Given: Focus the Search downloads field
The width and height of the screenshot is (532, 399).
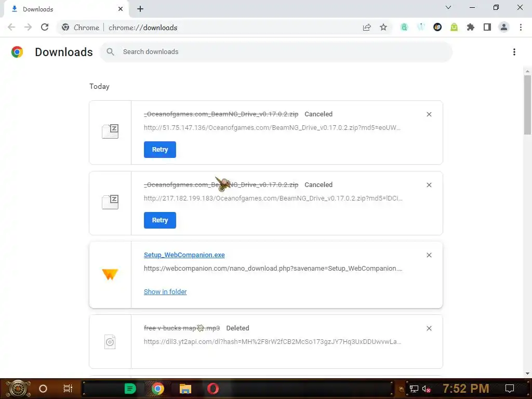Looking at the screenshot, I should (x=275, y=52).
